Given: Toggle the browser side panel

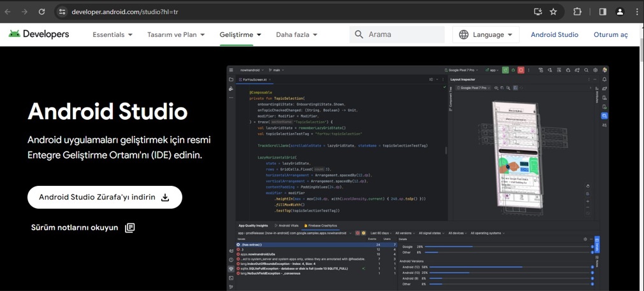Looking at the screenshot, I should (603, 11).
